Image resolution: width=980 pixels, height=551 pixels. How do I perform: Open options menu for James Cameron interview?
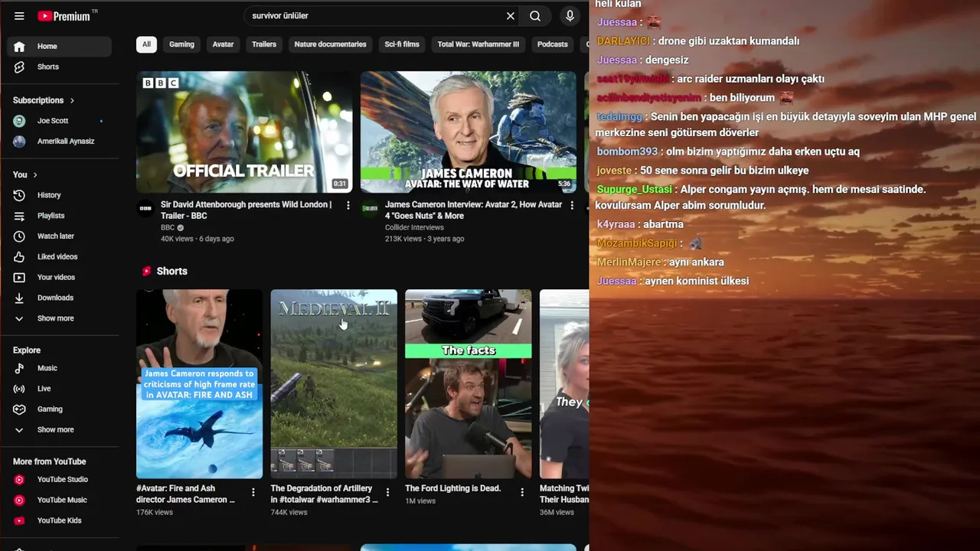[x=572, y=206]
